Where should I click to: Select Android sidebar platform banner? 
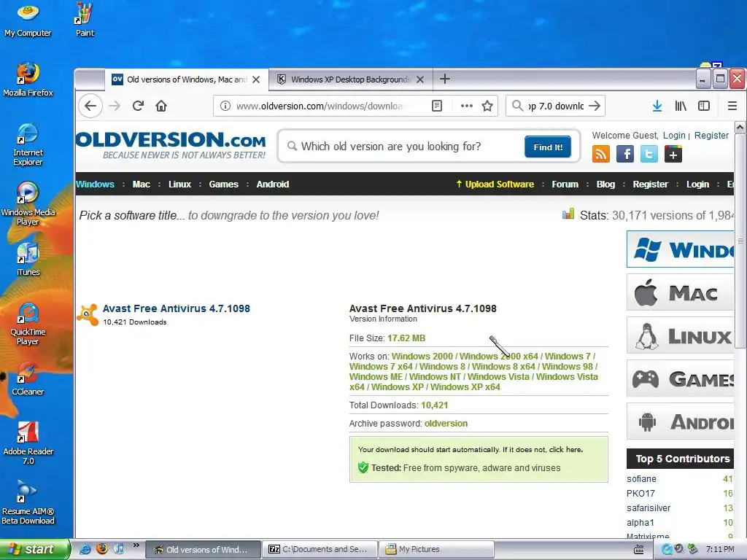[681, 421]
